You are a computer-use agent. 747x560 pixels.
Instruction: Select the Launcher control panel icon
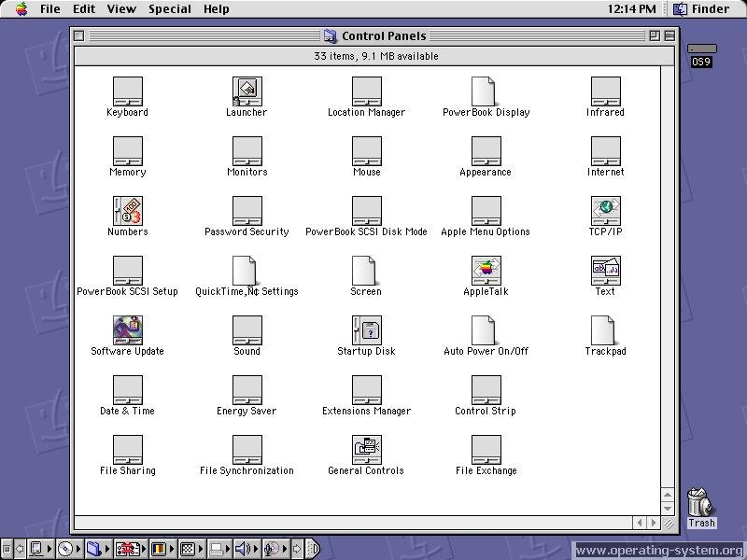pyautogui.click(x=247, y=91)
